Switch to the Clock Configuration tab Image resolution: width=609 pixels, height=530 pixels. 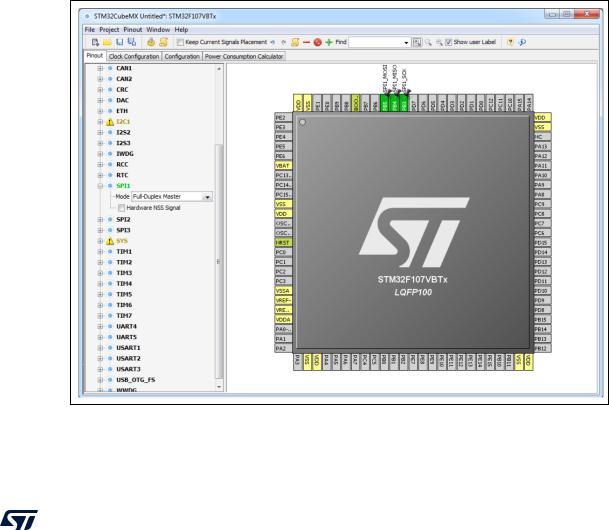[134, 57]
